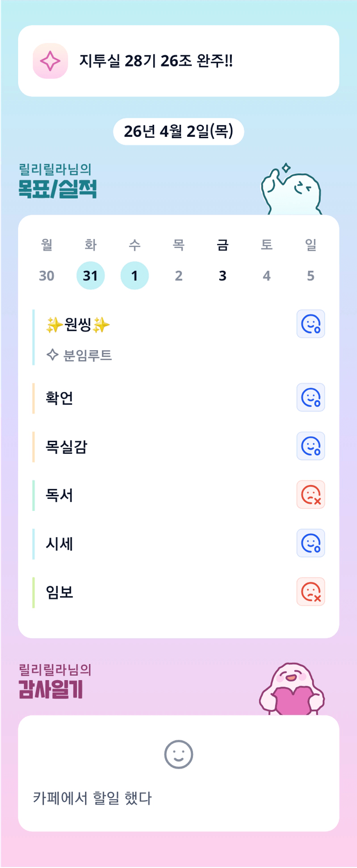Select Wednesday the 1st in the week
This screenshot has width=357, height=868.
pos(134,276)
